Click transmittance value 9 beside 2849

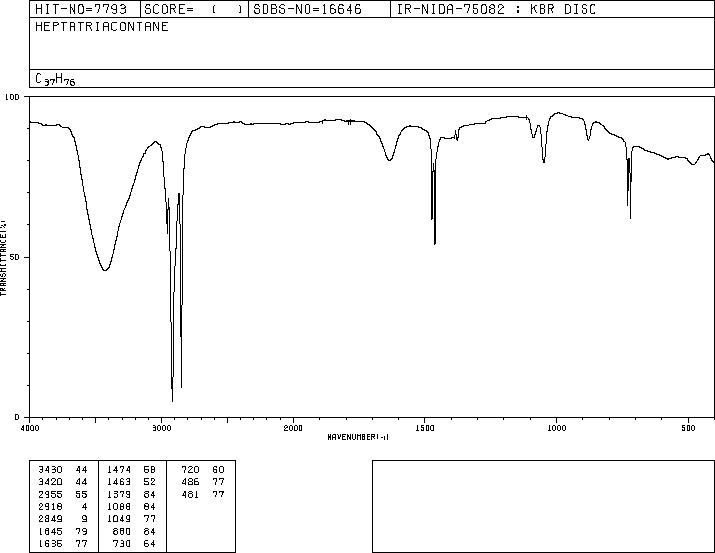84,519
